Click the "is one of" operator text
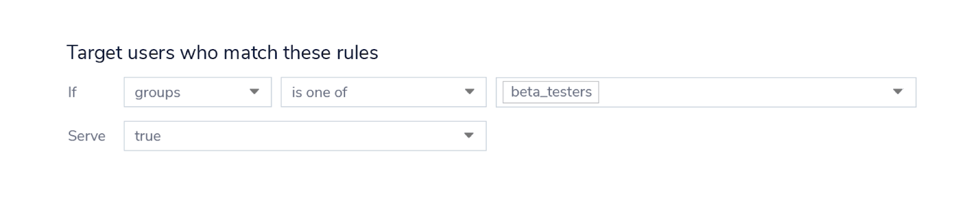The height and width of the screenshot is (201, 980). 319,92
